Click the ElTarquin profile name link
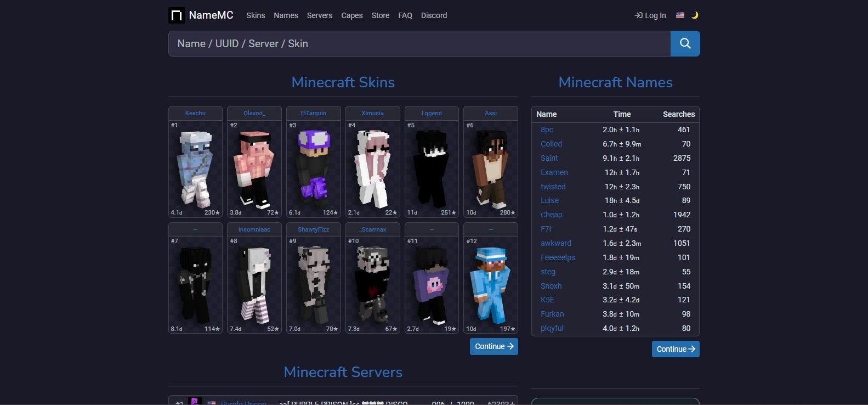The height and width of the screenshot is (405, 868). point(314,113)
